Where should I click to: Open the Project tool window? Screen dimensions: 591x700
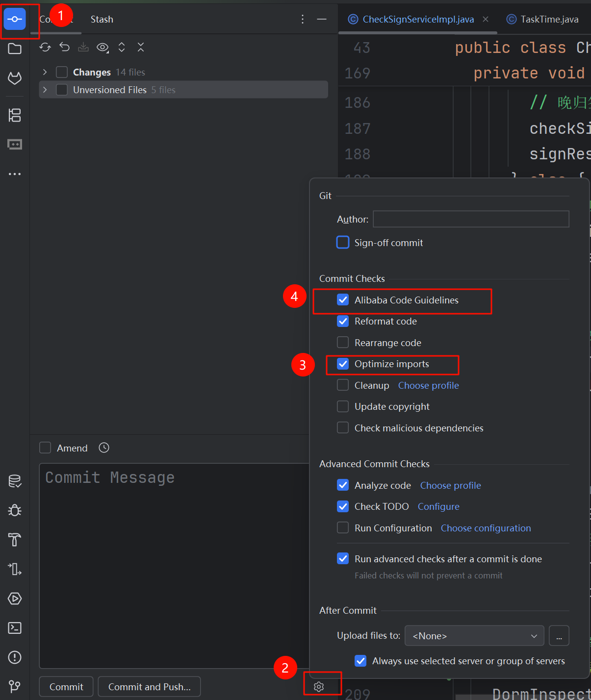[15, 49]
